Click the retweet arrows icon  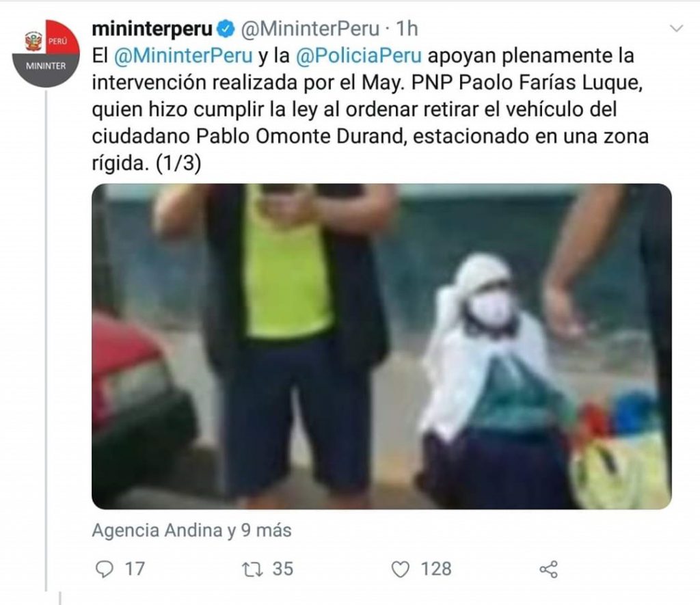click(x=252, y=569)
